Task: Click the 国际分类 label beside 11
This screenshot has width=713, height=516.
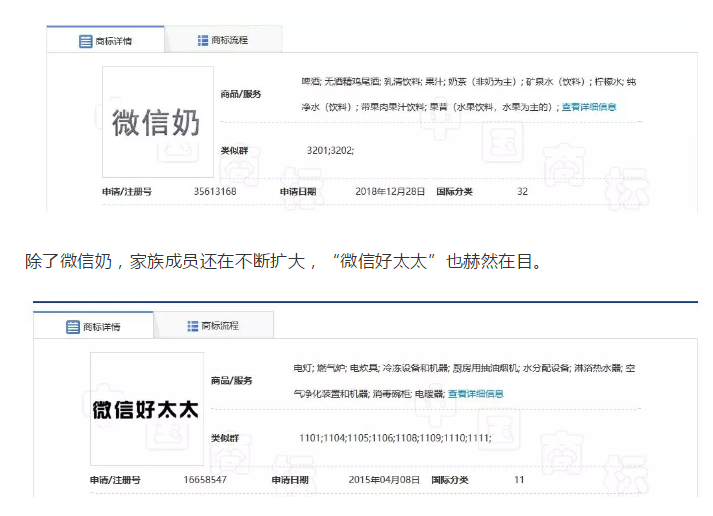Action: point(450,480)
